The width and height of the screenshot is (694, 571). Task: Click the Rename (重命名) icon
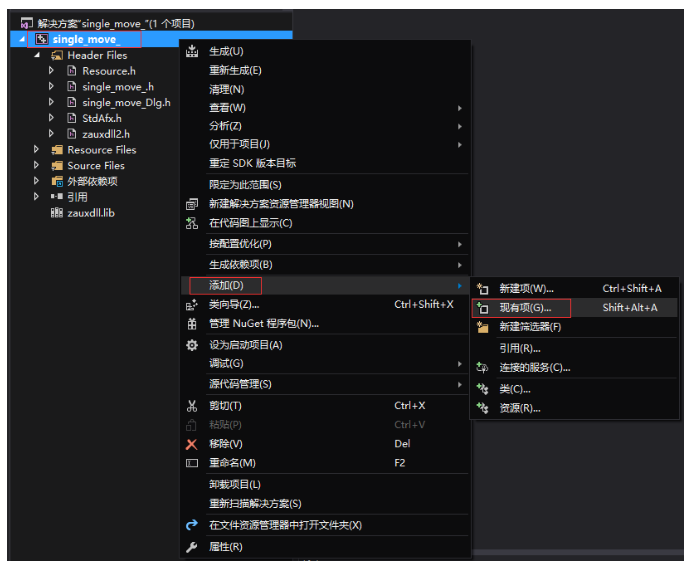(192, 463)
